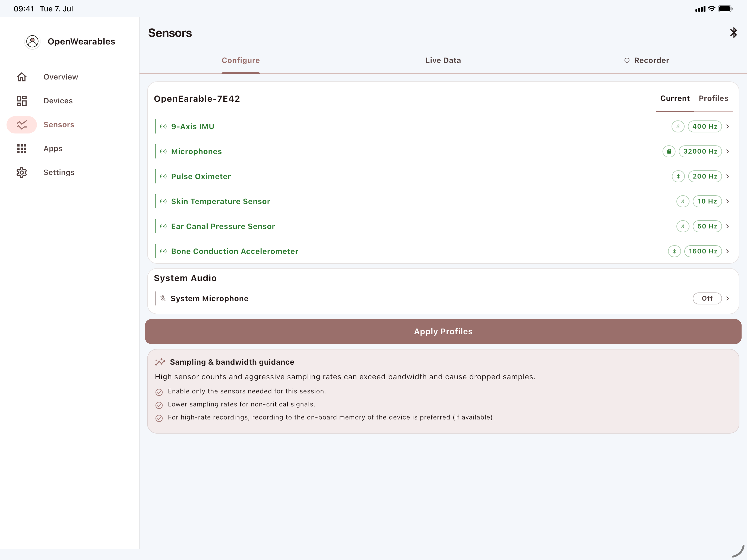Click the Settings gear icon

click(22, 173)
